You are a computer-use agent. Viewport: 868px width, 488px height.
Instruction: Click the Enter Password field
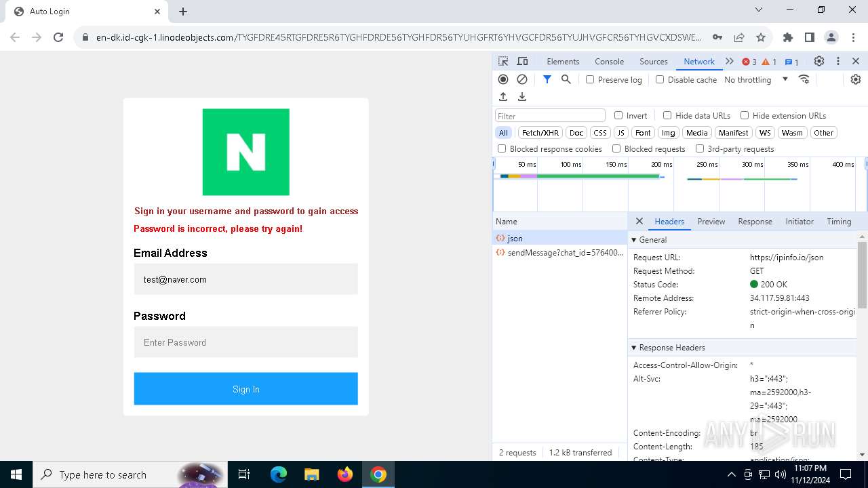245,342
